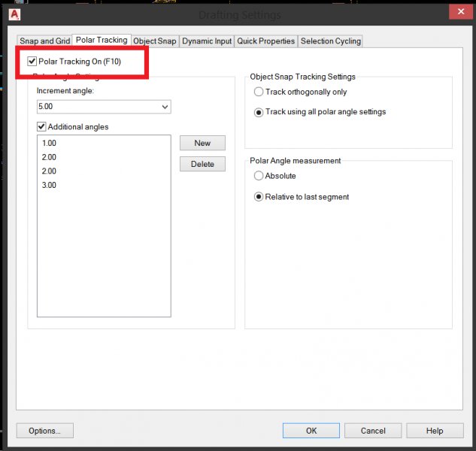Open Help for Drafting Settings

click(x=435, y=431)
